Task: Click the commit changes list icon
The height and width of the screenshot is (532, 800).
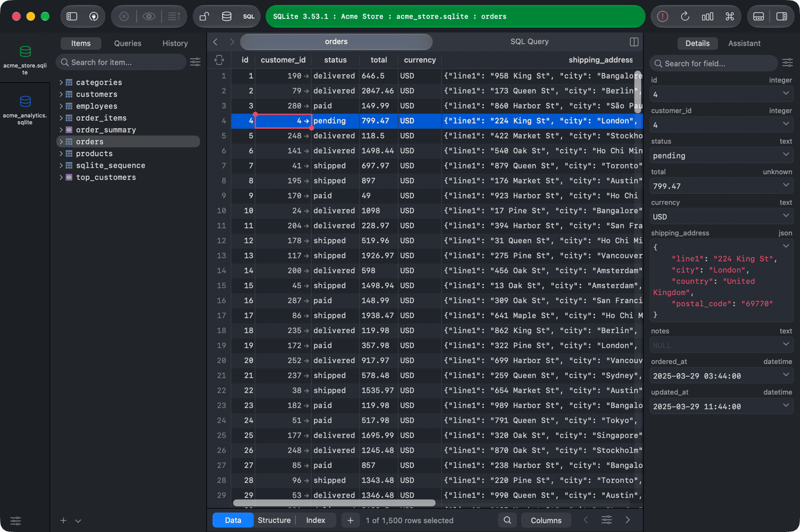Action: (x=173, y=16)
